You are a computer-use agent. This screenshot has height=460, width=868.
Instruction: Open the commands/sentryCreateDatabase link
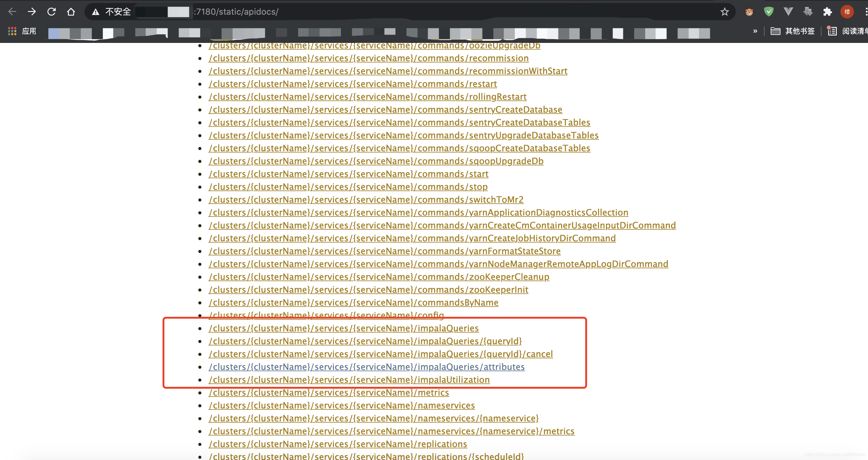[385, 110]
